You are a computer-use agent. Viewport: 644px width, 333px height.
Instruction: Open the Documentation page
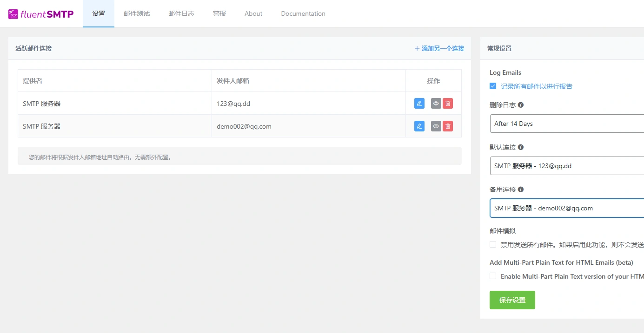[x=303, y=13]
